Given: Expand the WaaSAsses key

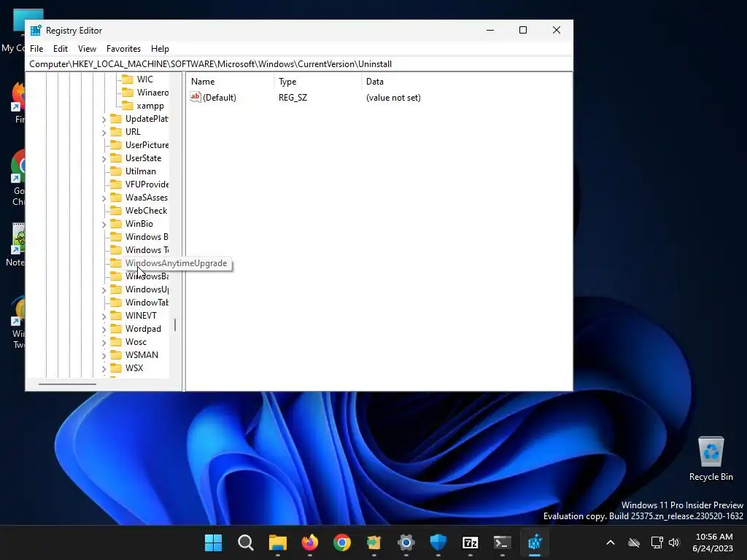Looking at the screenshot, I should pyautogui.click(x=104, y=198).
